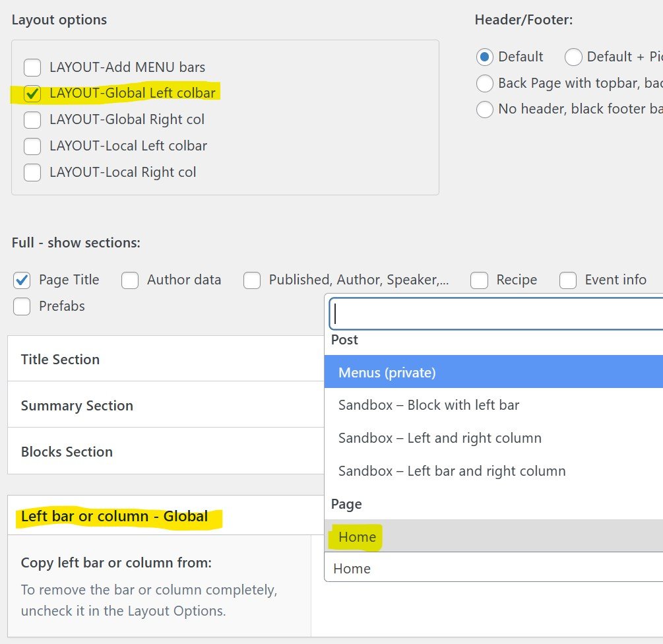
Task: Expand the Title Section panel
Action: [x=60, y=360]
